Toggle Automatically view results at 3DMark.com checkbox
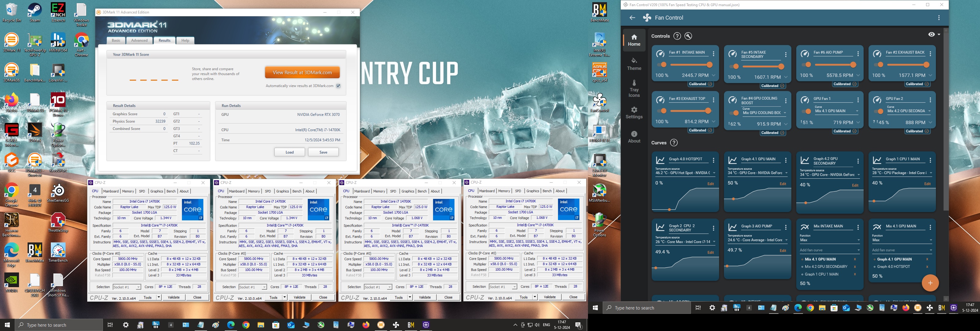980x331 pixels. [338, 86]
